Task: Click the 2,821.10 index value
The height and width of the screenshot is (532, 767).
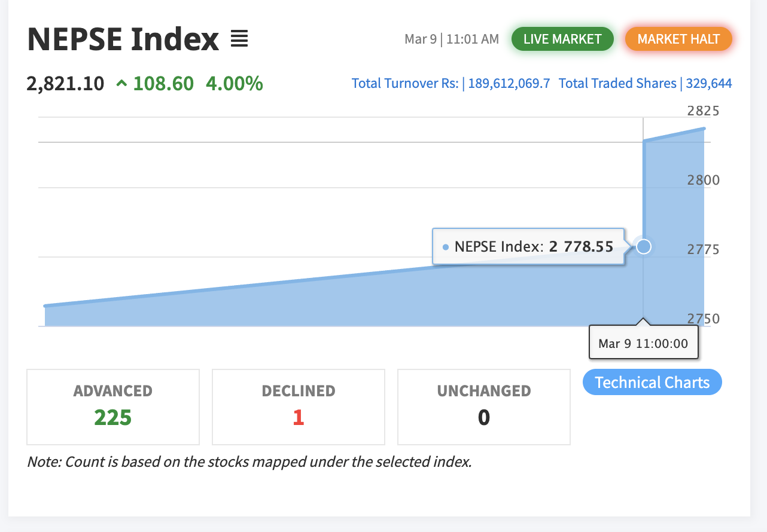Action: pos(65,84)
